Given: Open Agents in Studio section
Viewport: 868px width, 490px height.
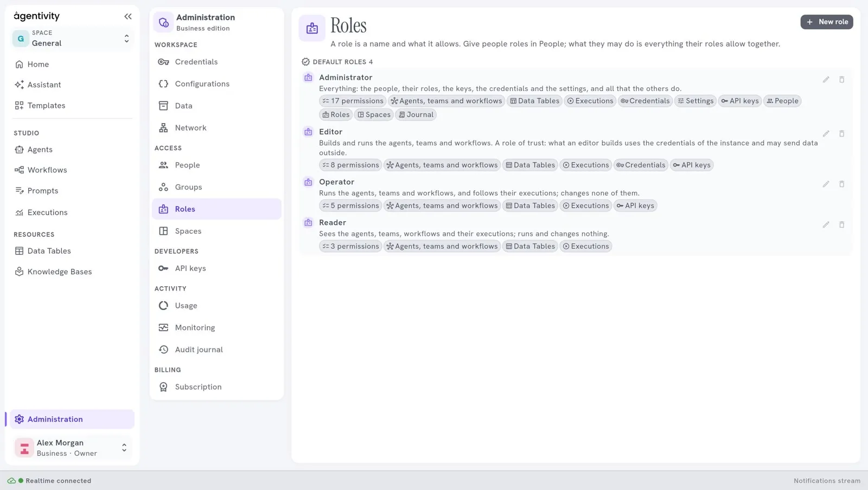Looking at the screenshot, I should 72,150.
